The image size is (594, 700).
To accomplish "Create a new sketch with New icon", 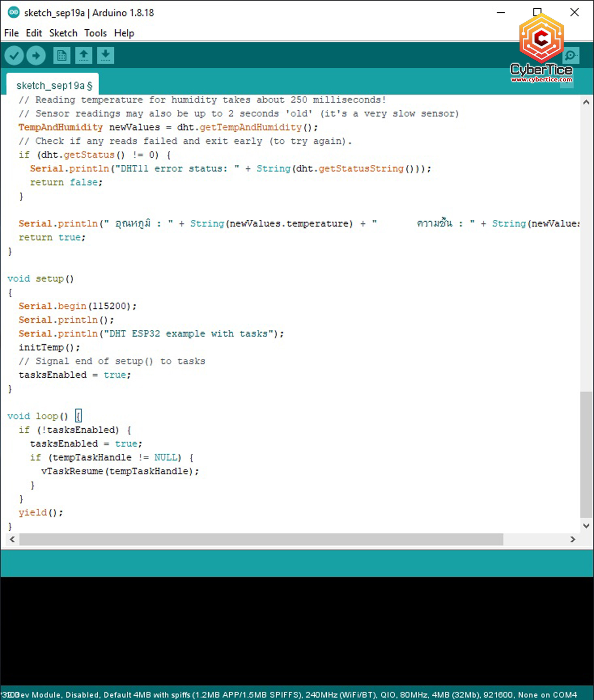I will (61, 56).
